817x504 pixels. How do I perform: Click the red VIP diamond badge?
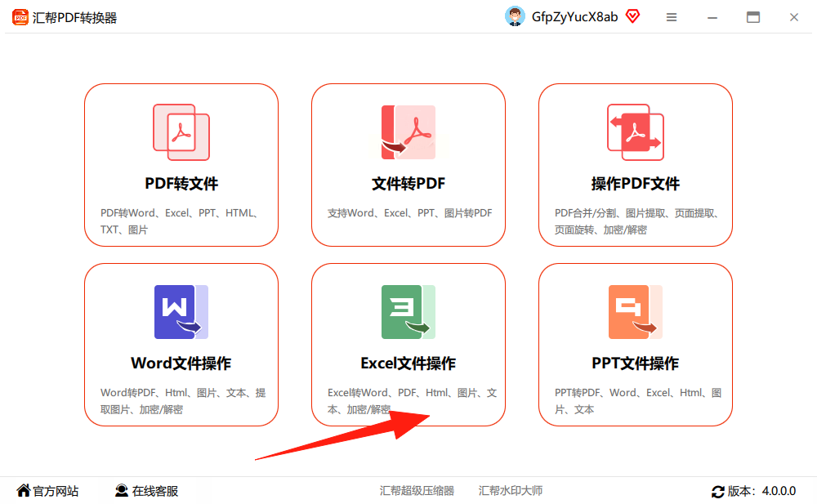[632, 16]
